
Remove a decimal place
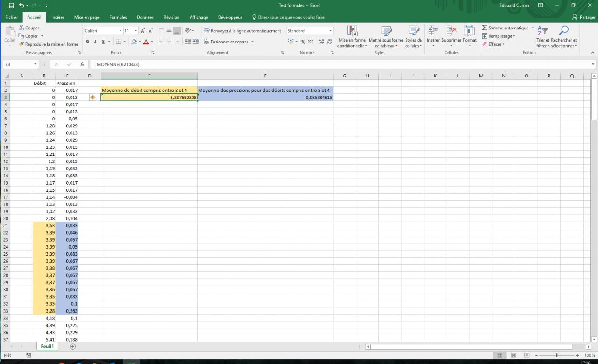(328, 42)
